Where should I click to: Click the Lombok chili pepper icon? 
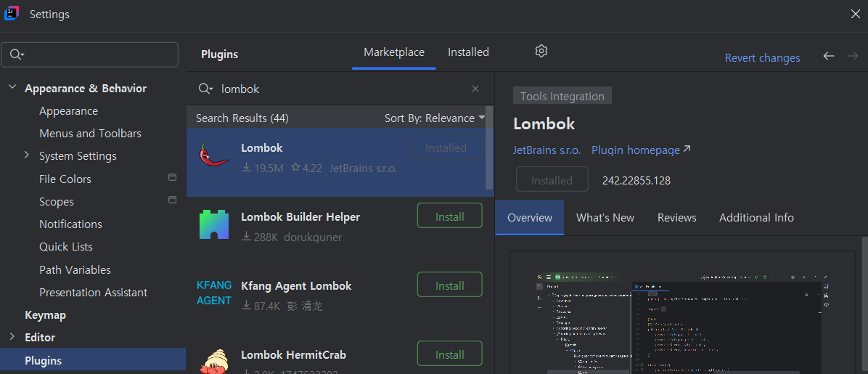coord(213,154)
